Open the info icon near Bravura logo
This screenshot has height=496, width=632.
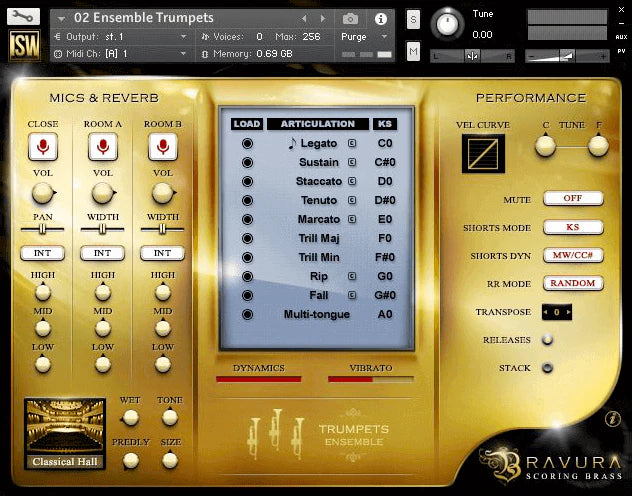(x=613, y=419)
